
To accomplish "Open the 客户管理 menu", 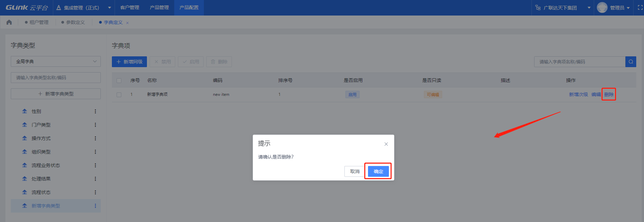I will (x=130, y=7).
